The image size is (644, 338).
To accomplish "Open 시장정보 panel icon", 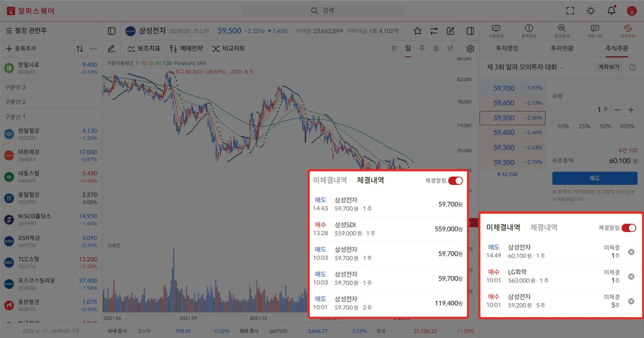I will pos(496,31).
